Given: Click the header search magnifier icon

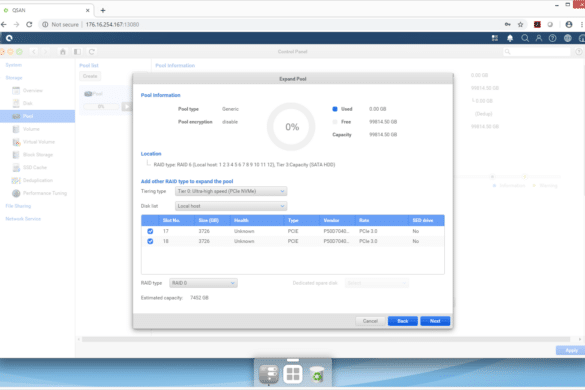Looking at the screenshot, I should [525, 38].
